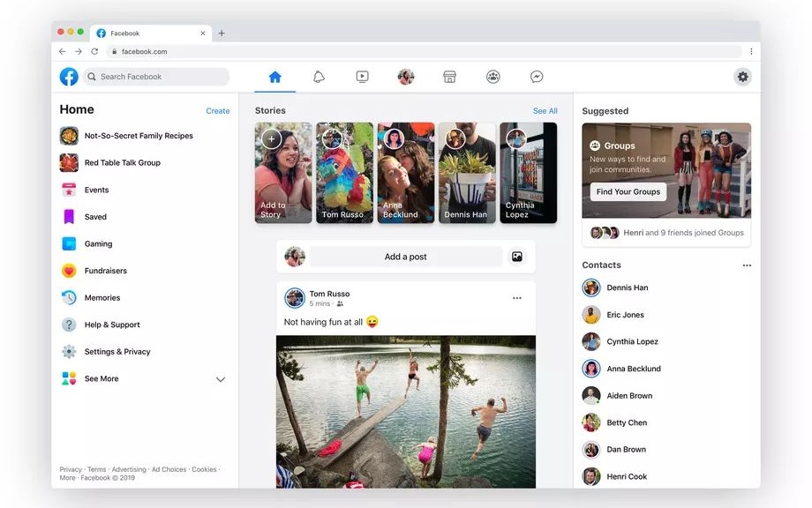Open profile picture tab in top bar

coord(406,77)
